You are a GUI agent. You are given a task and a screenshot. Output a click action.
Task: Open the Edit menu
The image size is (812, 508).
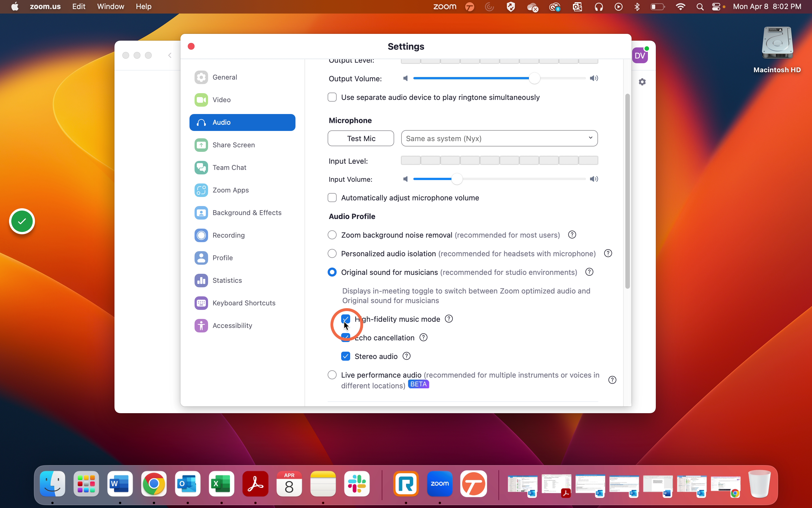point(79,6)
